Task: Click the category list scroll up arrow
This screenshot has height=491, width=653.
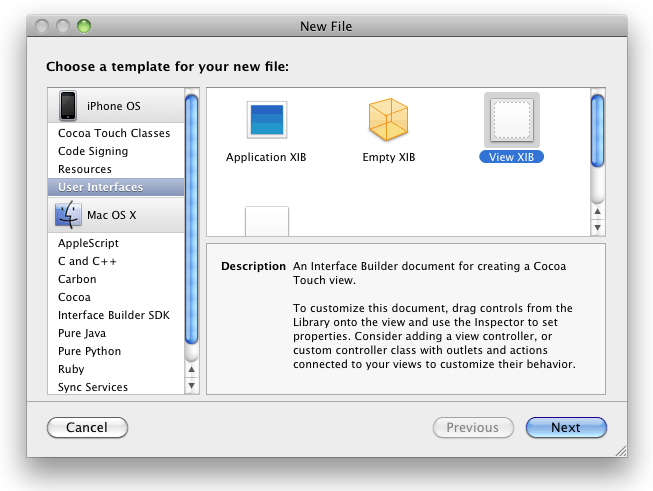Action: tap(192, 369)
